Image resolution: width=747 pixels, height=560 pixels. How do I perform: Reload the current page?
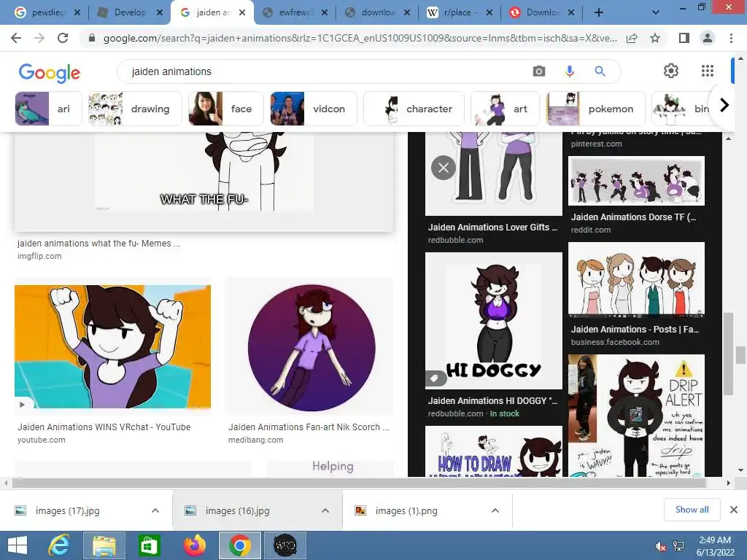[x=63, y=38]
